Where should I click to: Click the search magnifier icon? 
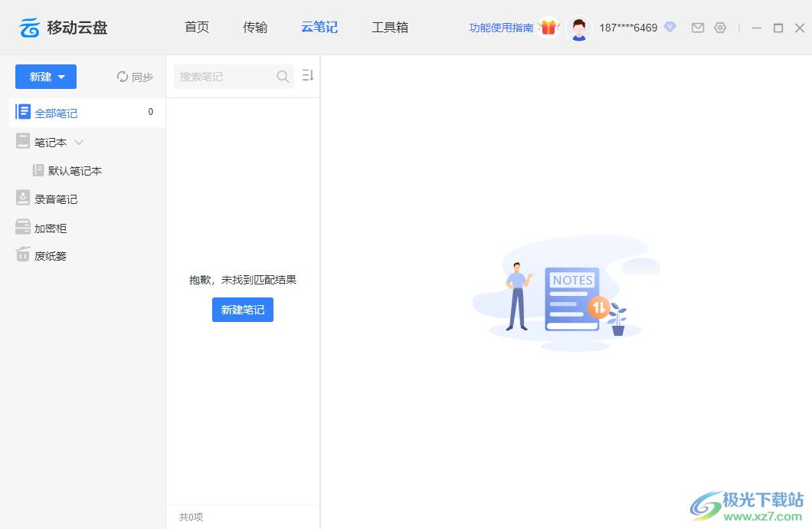283,77
